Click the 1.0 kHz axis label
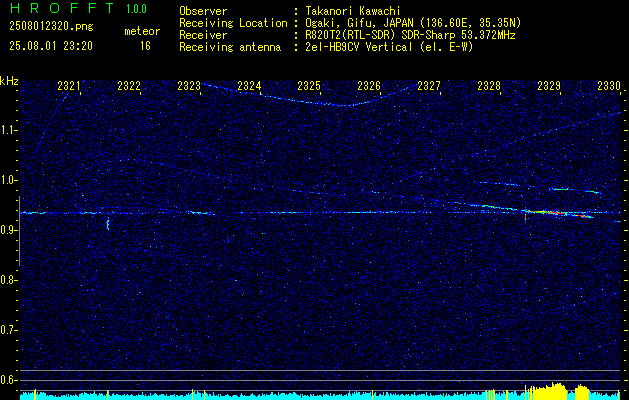 tap(8, 180)
